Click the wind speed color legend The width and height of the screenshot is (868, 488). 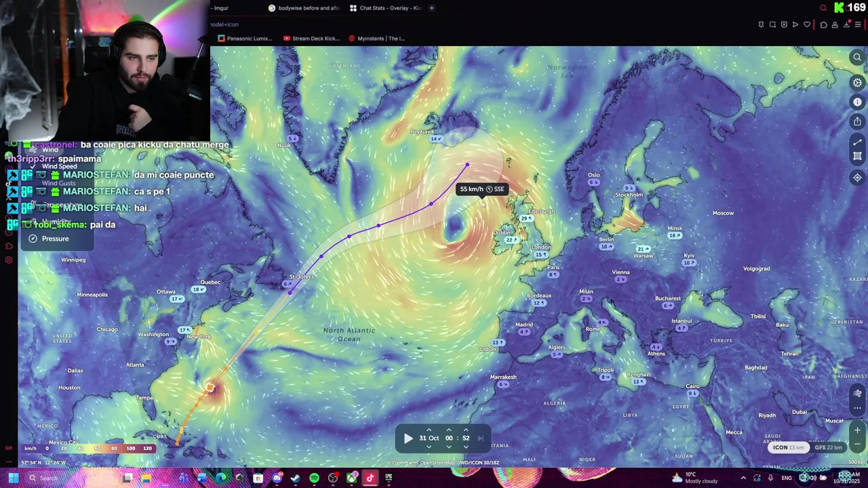click(88, 448)
